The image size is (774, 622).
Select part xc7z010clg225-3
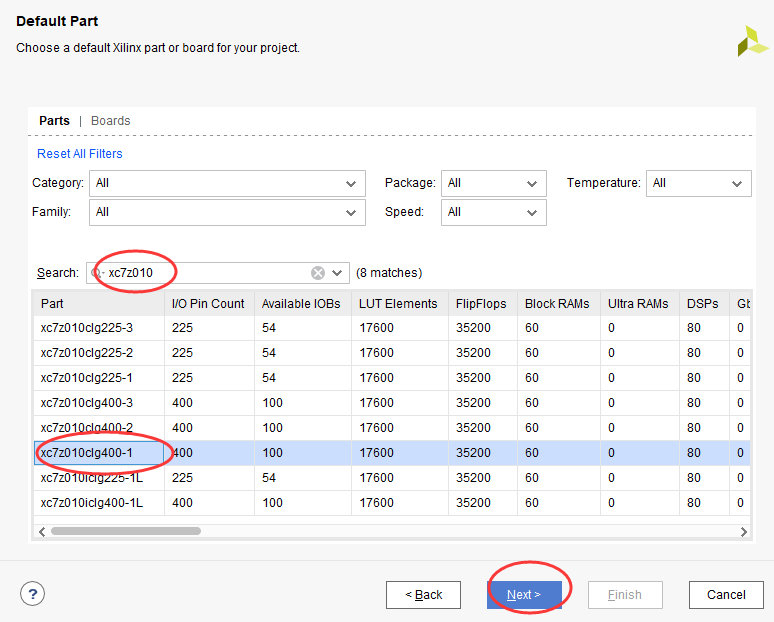click(391, 328)
